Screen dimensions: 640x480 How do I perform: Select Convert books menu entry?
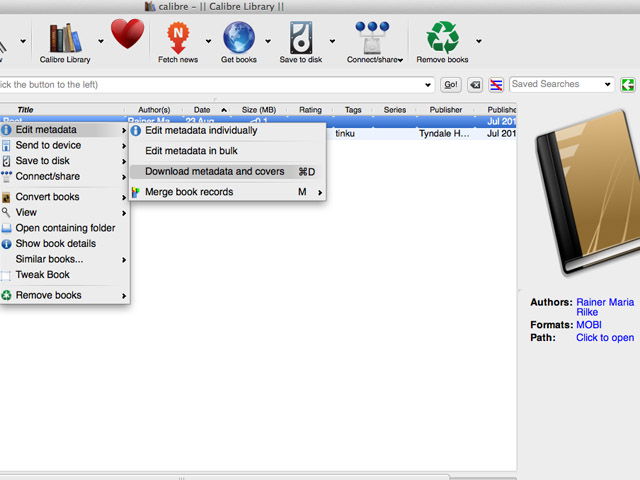[x=64, y=197]
